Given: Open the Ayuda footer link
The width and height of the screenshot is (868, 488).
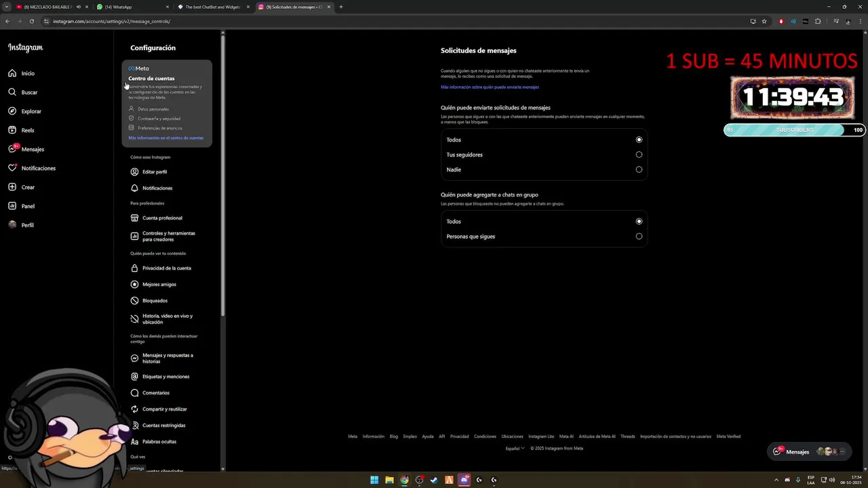Looking at the screenshot, I should point(427,436).
